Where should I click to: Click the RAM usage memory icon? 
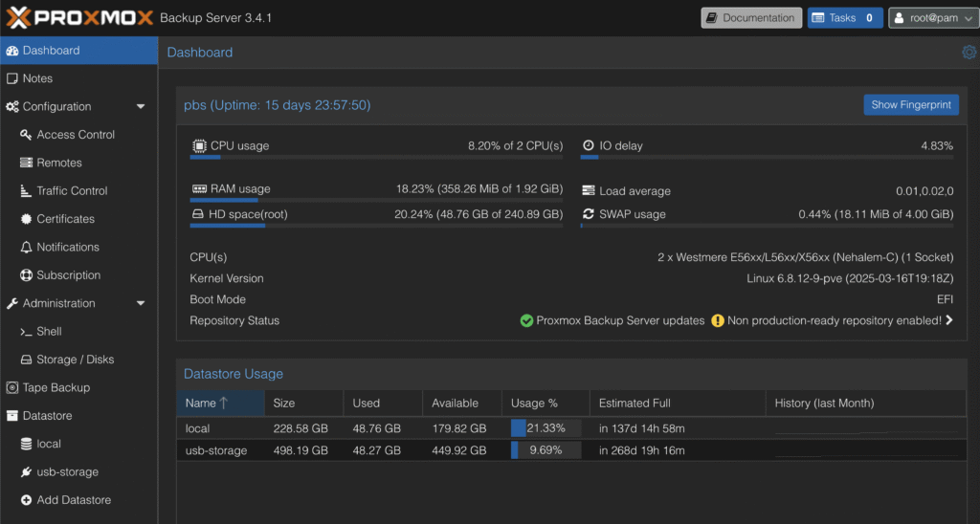199,188
